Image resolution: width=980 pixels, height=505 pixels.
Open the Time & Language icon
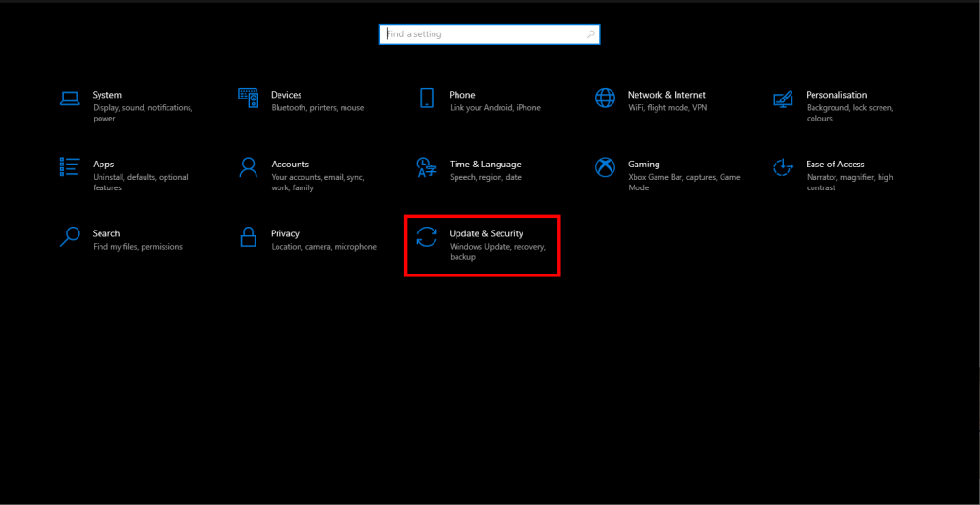(427, 167)
